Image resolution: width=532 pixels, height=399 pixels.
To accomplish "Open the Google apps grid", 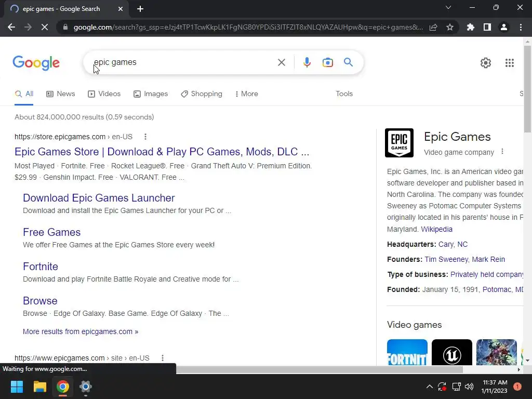I will coord(510,63).
